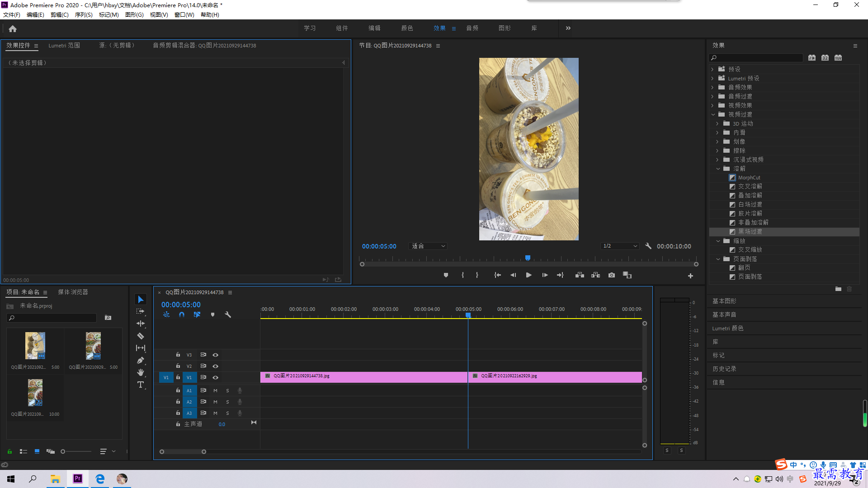
Task: Click YUV effects filter icon
Action: coord(838,58)
